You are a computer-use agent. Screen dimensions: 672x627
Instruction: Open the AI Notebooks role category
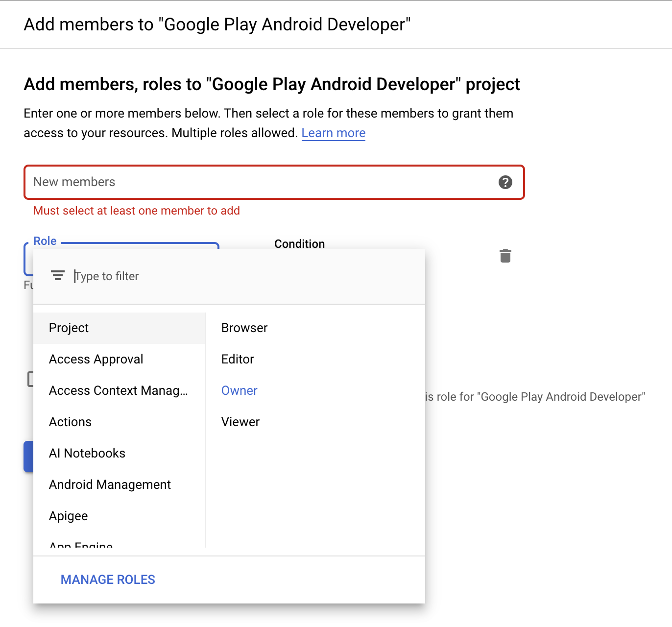tap(87, 453)
